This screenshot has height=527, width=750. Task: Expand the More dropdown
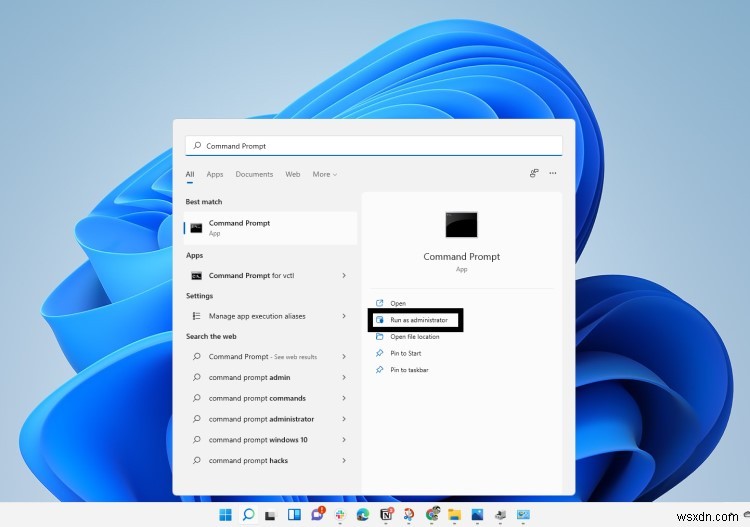pyautogui.click(x=325, y=174)
